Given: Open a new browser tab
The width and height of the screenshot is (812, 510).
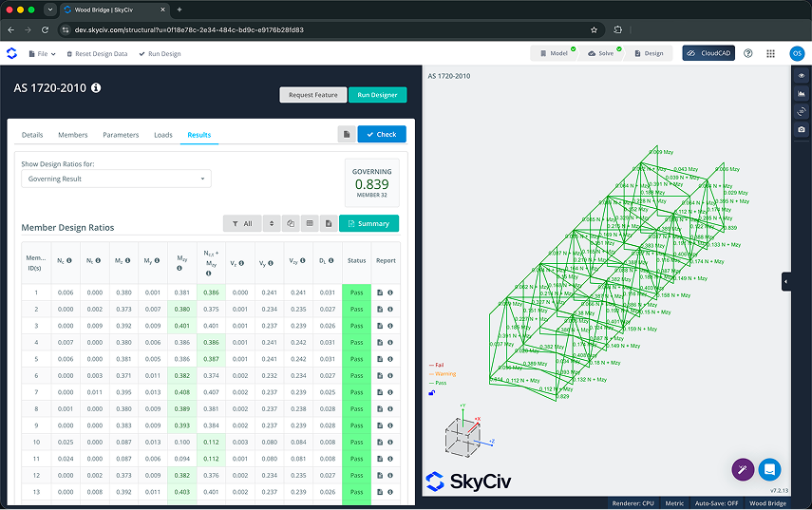Looking at the screenshot, I should point(179,9).
